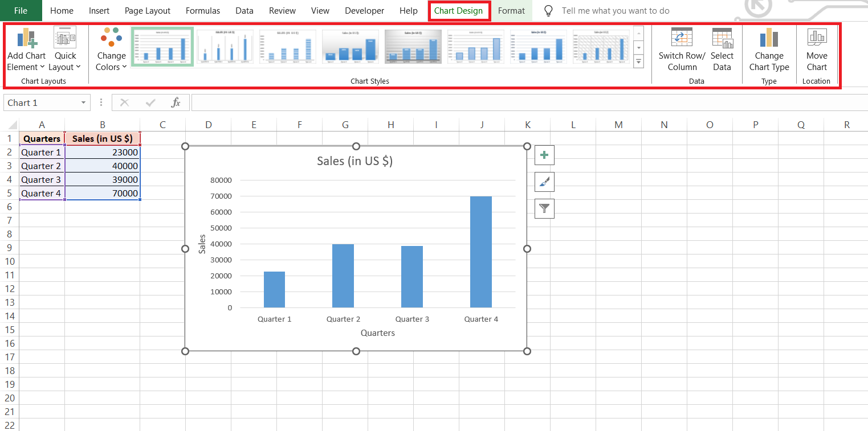Viewport: 868px width, 431px height.
Task: Select cell containing Quarter 3
Action: [x=42, y=179]
